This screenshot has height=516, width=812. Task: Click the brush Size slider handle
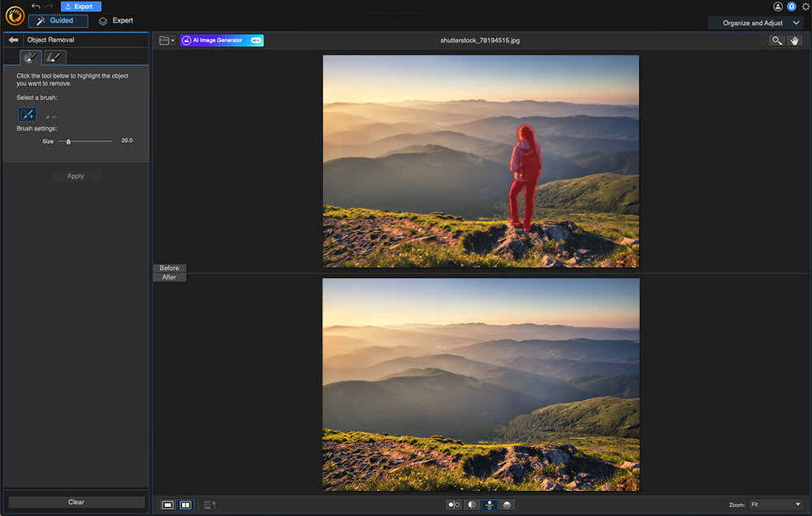(x=68, y=141)
